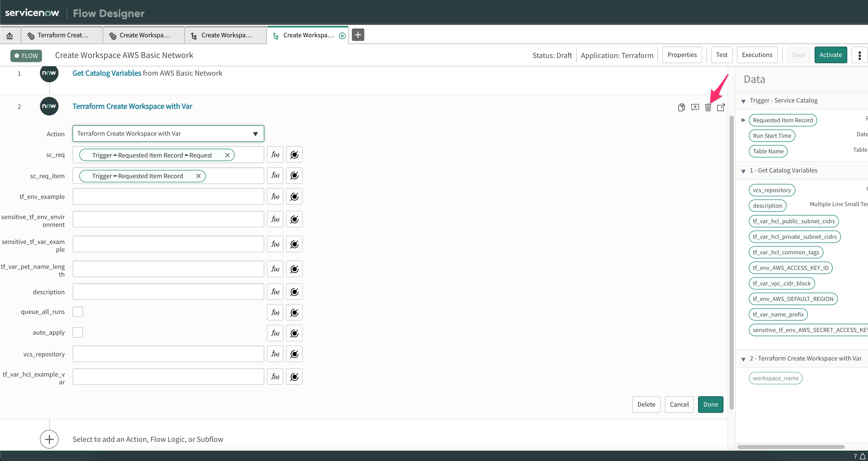868x461 pixels.
Task: Expand the Requested Item Record data pill
Action: 743,120
